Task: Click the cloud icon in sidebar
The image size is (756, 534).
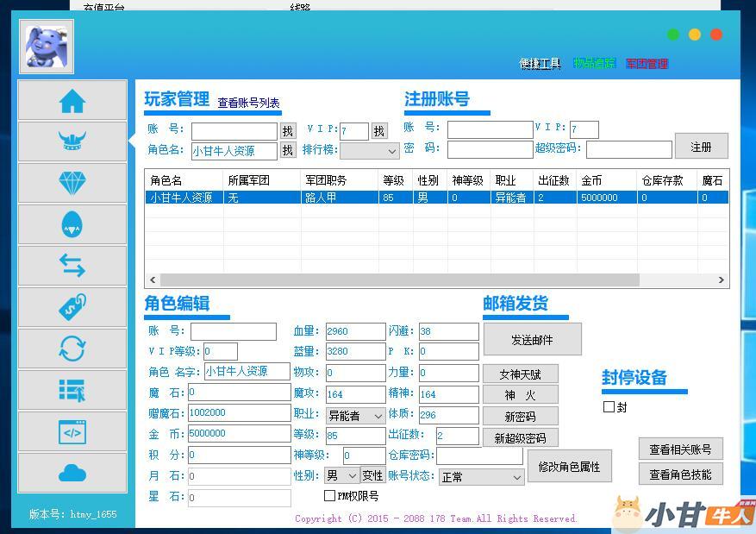Action: coord(72,473)
